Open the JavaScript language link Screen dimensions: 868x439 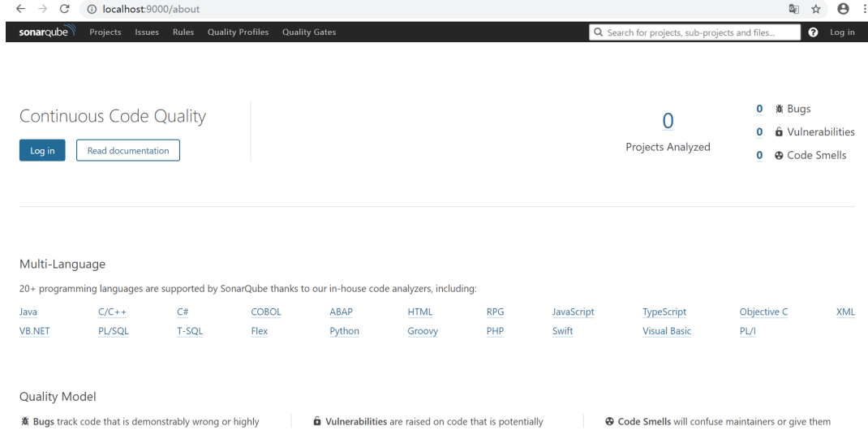573,312
